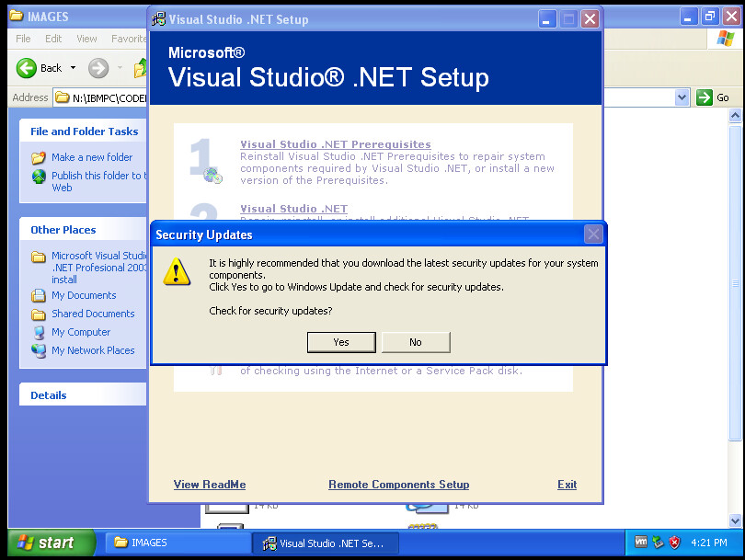The height and width of the screenshot is (560, 745).
Task: Close the Security Updates dialog
Action: pyautogui.click(x=593, y=234)
